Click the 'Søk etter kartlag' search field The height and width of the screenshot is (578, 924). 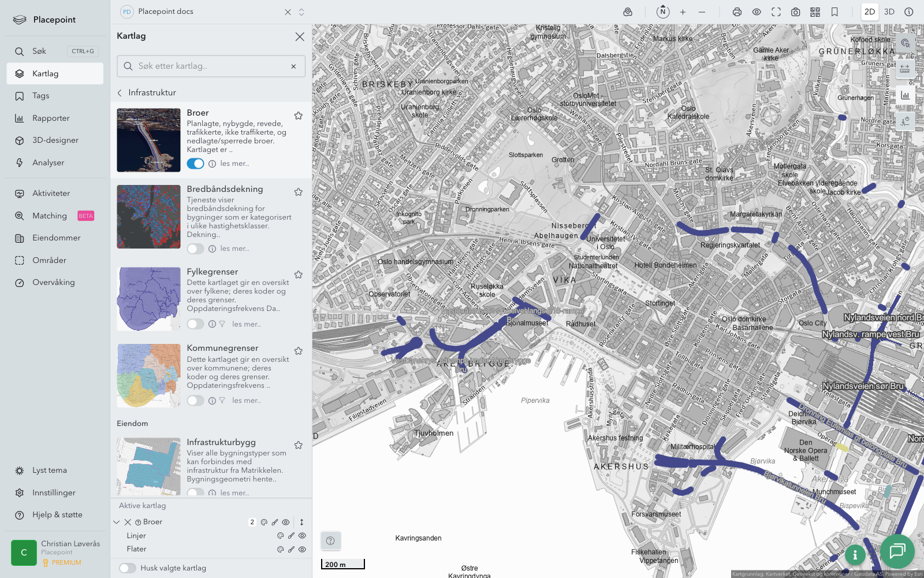211,66
